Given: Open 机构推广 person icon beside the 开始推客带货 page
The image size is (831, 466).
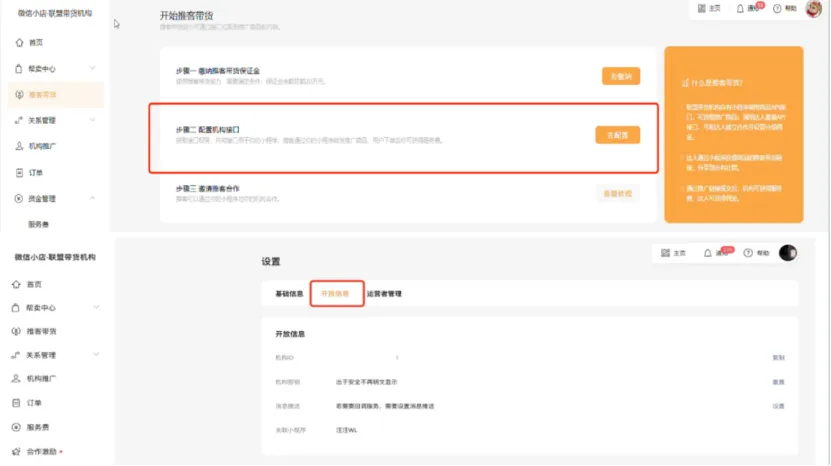Looking at the screenshot, I should coord(19,146).
